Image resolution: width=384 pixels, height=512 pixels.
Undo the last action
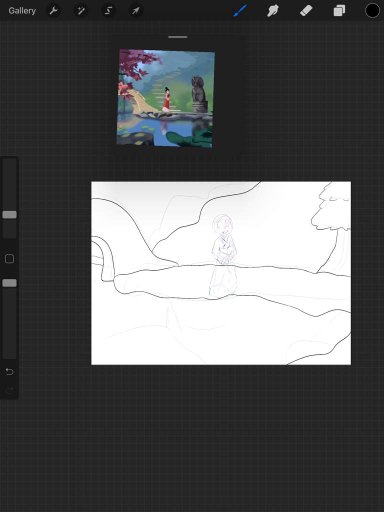coord(9,371)
